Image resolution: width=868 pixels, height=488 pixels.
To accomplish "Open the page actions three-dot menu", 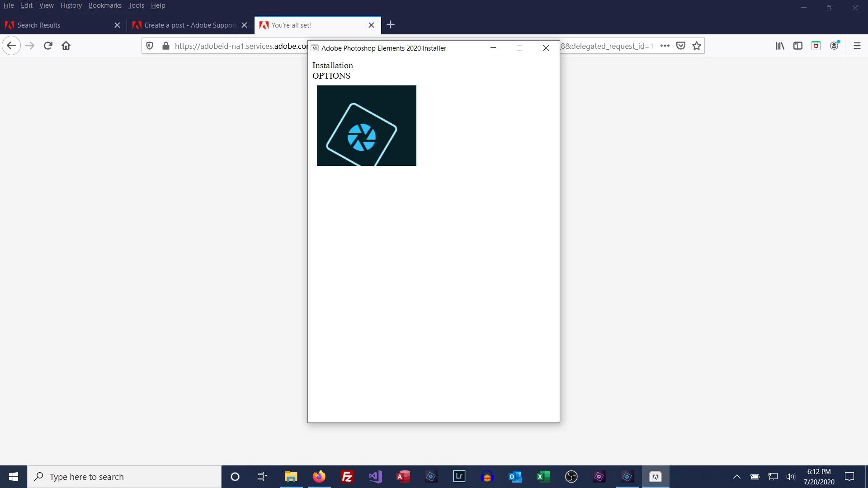I will point(665,46).
